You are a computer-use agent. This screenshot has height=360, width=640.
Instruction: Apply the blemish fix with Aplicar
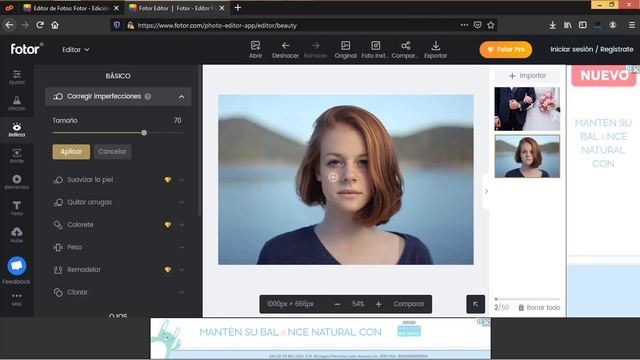[x=71, y=151]
